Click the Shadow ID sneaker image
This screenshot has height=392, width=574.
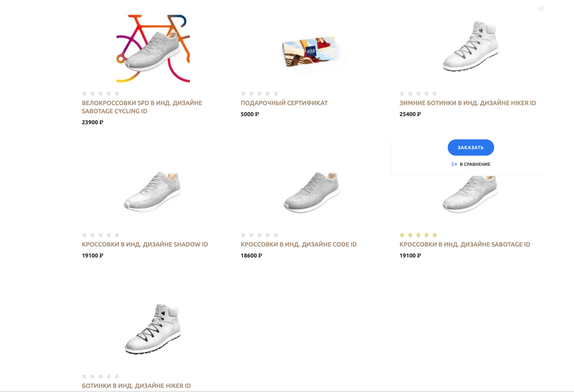tap(153, 192)
